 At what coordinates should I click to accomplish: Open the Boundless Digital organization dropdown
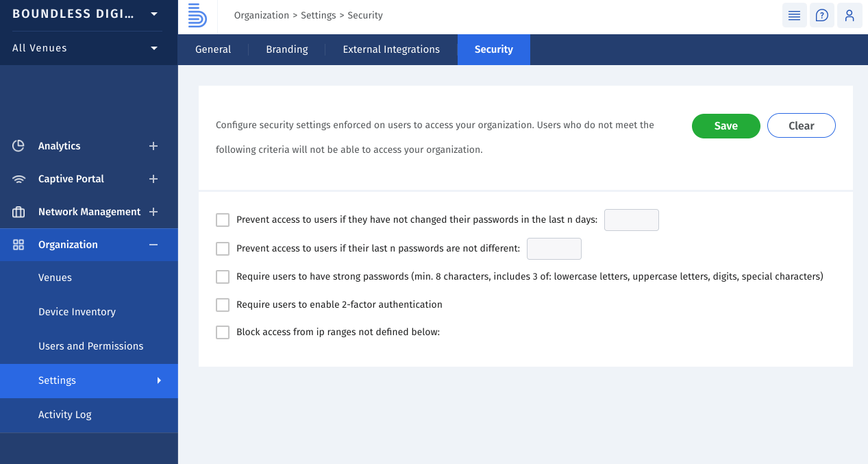click(153, 14)
